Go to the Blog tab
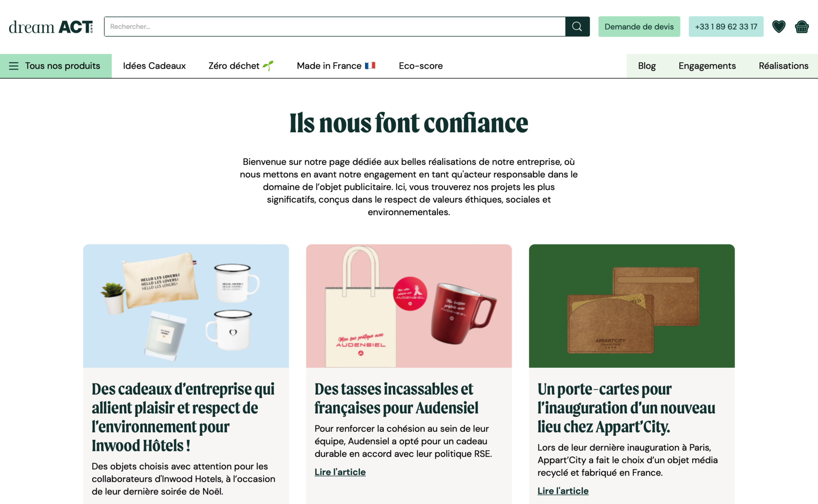The image size is (818, 504). pyautogui.click(x=647, y=66)
